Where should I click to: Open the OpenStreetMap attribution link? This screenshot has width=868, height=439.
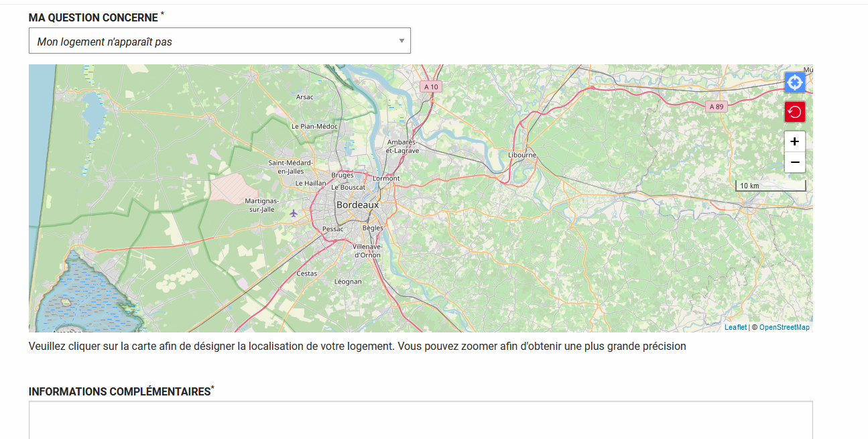(784, 327)
